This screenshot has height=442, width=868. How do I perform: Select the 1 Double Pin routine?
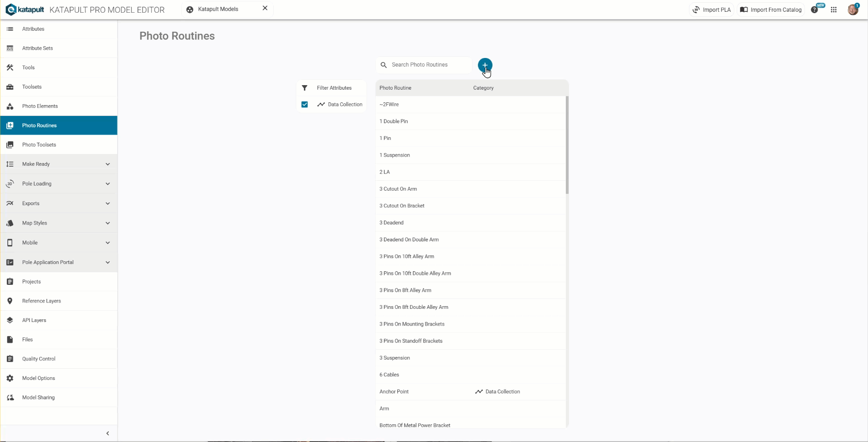click(x=471, y=121)
